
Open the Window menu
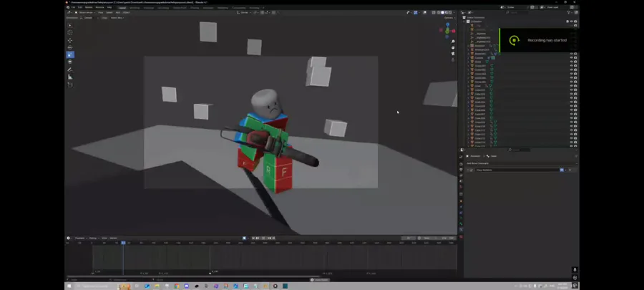(x=99, y=7)
